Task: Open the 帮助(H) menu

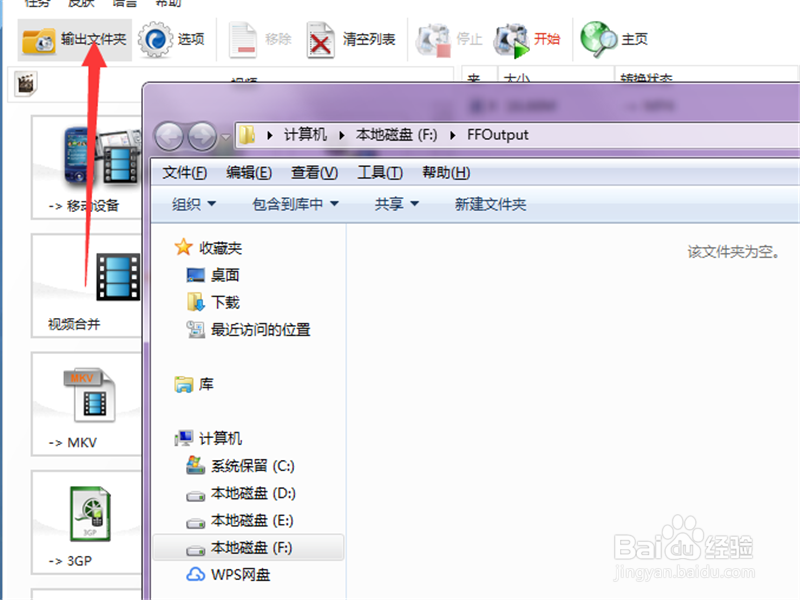Action: click(x=446, y=172)
